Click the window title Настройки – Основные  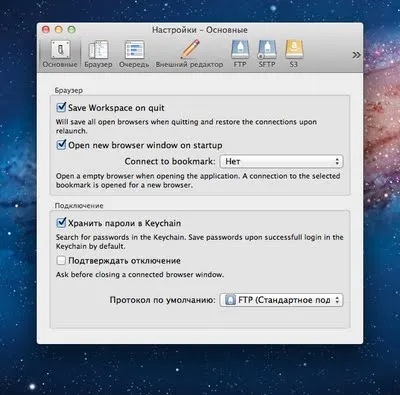click(200, 30)
